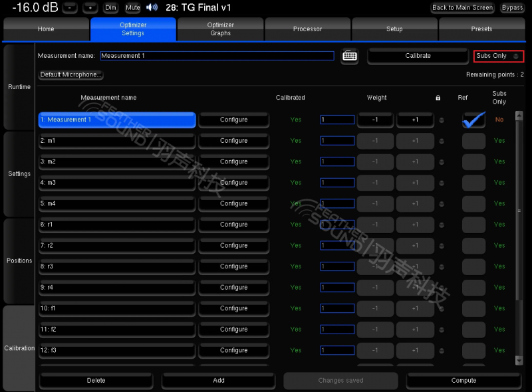532x392 pixels.
Task: Click Configure for measurement m3
Action: pyautogui.click(x=233, y=183)
